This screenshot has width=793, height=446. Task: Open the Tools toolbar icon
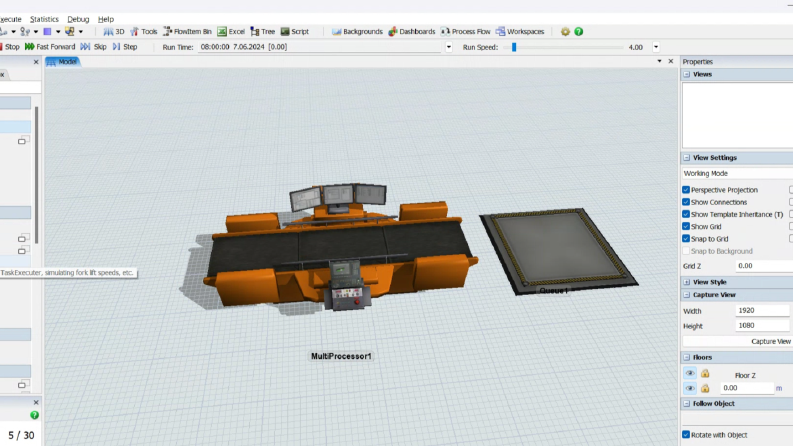(144, 31)
